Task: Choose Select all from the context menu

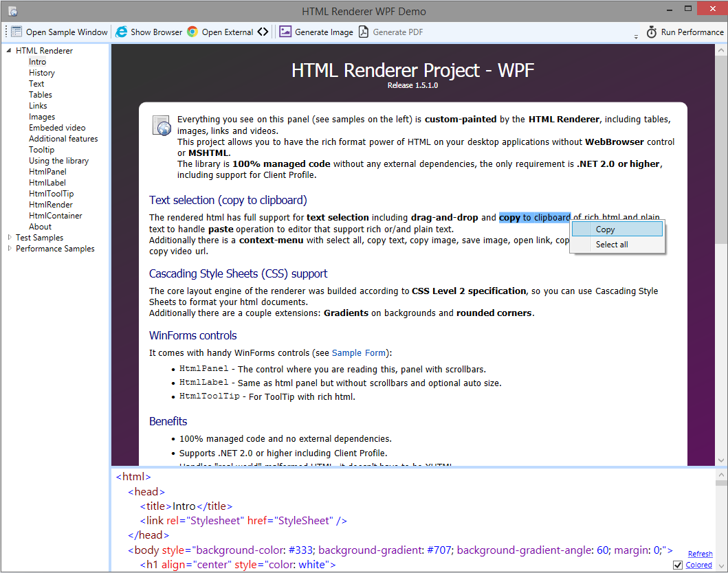Action: [x=612, y=245]
